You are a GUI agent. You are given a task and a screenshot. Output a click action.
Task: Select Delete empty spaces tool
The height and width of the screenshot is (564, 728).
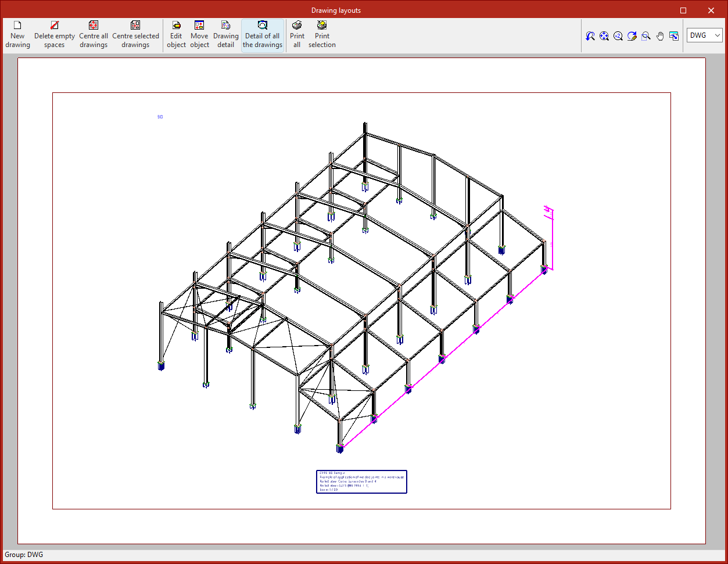pyautogui.click(x=55, y=35)
